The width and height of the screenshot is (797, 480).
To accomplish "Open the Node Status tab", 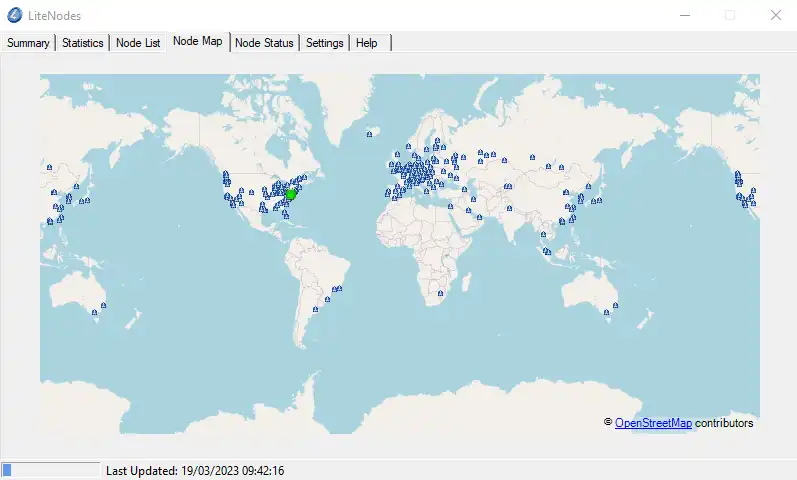I will click(264, 43).
